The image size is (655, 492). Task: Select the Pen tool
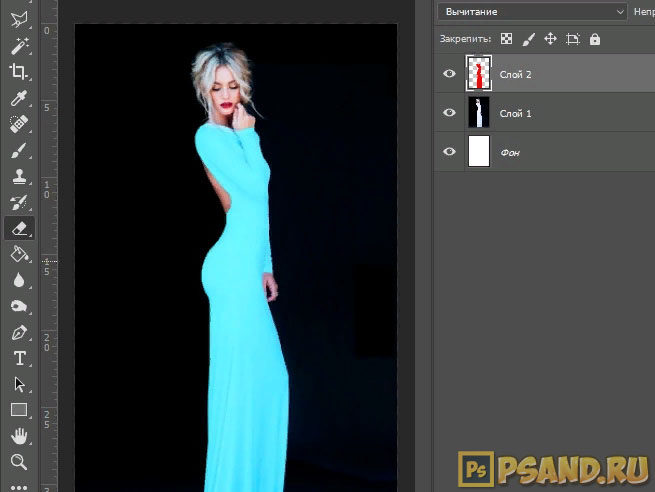[x=19, y=332]
